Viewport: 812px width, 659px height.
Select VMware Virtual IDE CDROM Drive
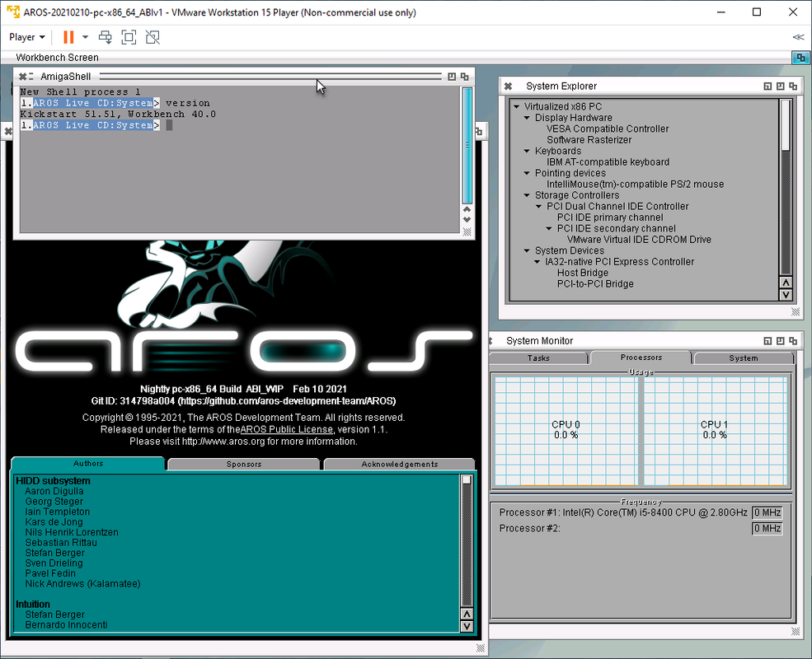pos(639,240)
